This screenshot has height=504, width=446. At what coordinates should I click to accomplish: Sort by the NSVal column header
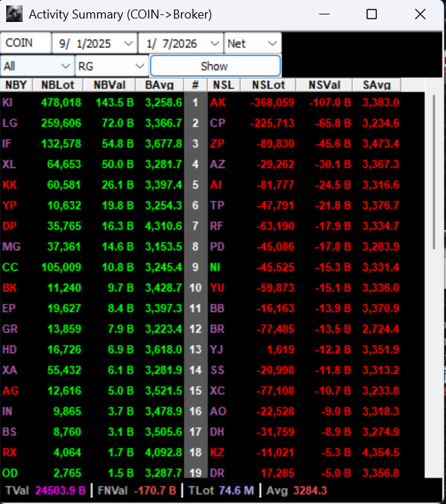324,85
